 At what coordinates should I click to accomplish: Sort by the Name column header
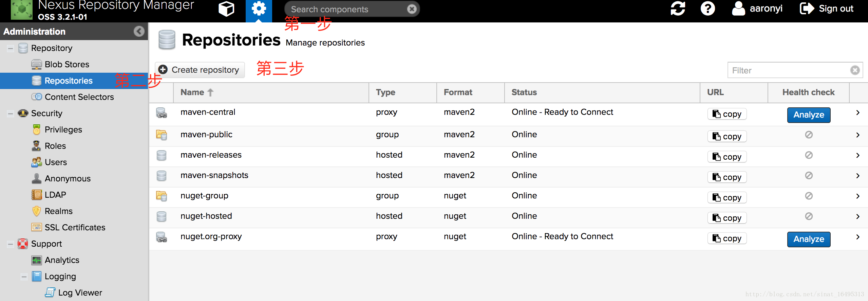pyautogui.click(x=271, y=92)
